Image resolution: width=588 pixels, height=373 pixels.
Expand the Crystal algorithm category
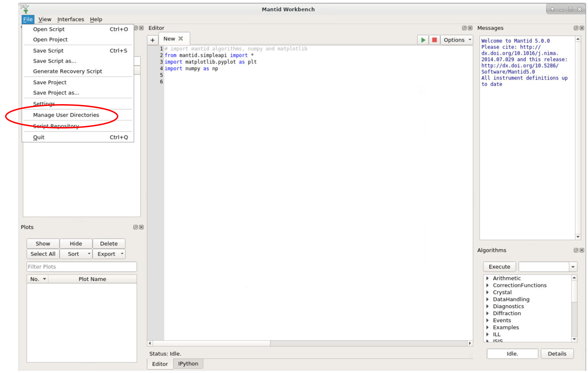pyautogui.click(x=488, y=292)
